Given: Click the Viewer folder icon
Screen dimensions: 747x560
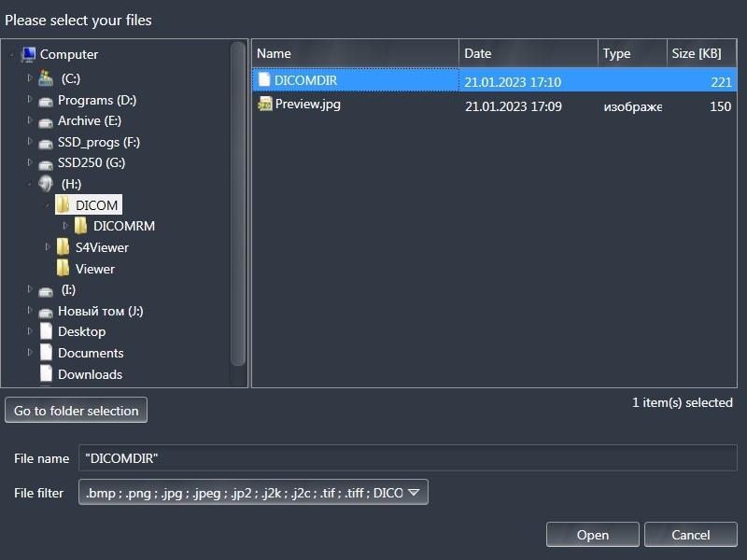Looking at the screenshot, I should 63,269.
